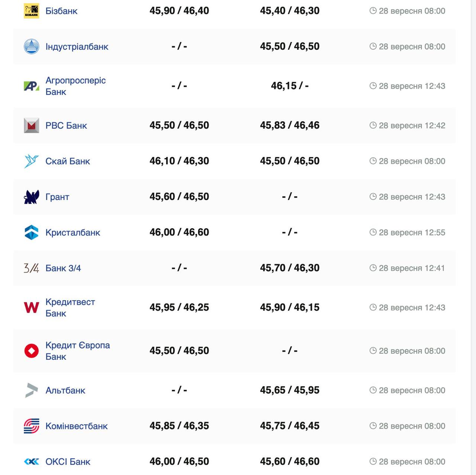The image size is (476, 475).
Task: Open the Банк 3/4 link
Action: [63, 268]
